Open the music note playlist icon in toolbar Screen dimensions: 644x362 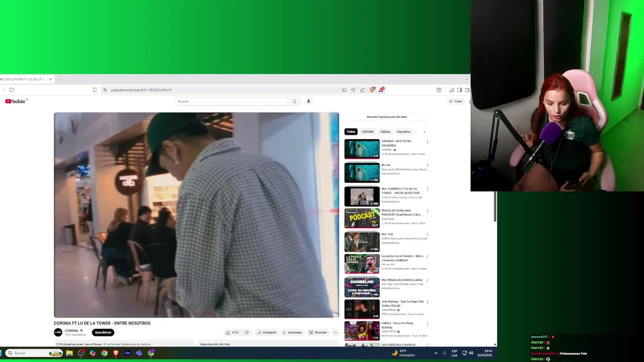[x=452, y=90]
